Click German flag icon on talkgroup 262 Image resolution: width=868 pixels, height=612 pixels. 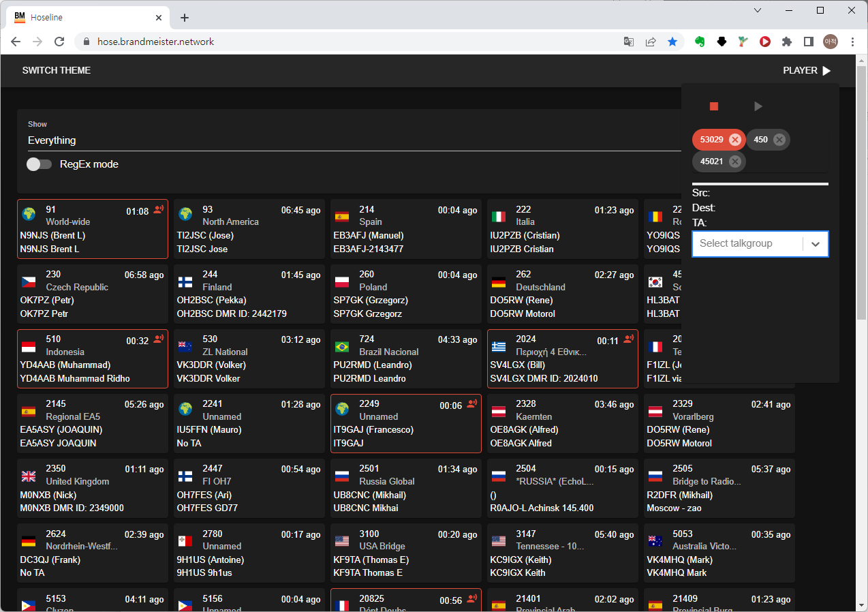pos(499,281)
